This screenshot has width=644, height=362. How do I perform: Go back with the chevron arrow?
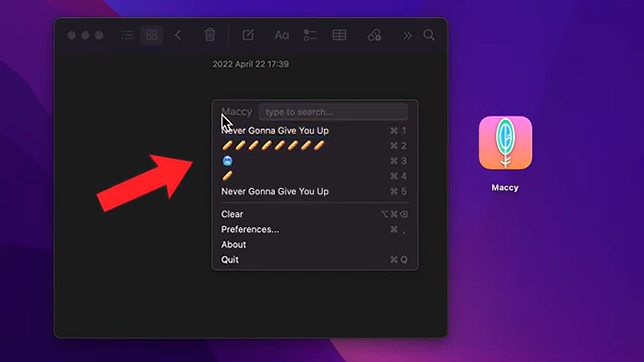(x=178, y=35)
